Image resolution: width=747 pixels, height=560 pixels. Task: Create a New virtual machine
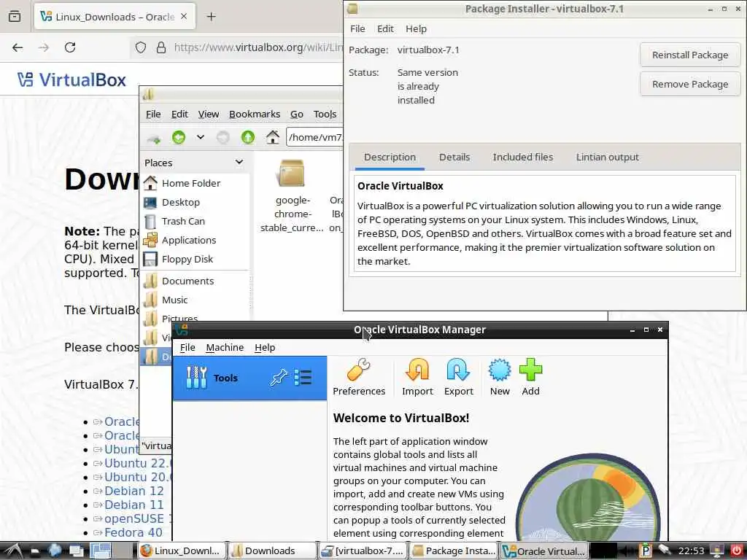[x=500, y=377]
